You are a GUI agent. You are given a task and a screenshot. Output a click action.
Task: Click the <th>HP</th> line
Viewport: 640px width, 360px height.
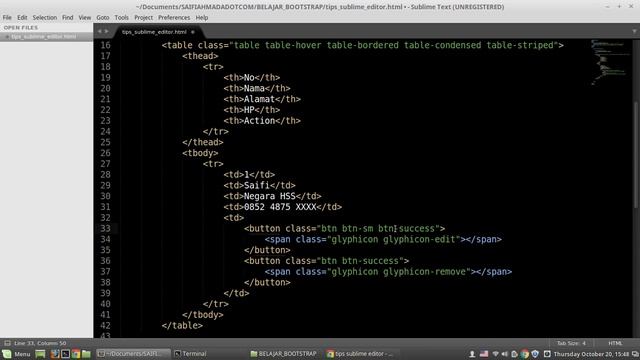pyautogui.click(x=252, y=110)
